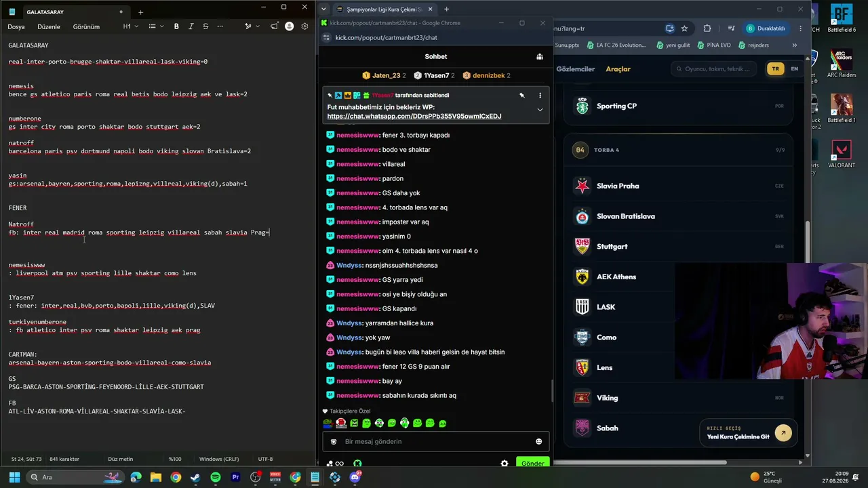
Task: Open the EA FC 26 Evolution bookmark
Action: [x=616, y=45]
